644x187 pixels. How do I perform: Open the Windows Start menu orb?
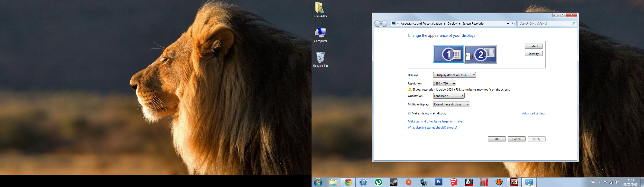pos(318,182)
